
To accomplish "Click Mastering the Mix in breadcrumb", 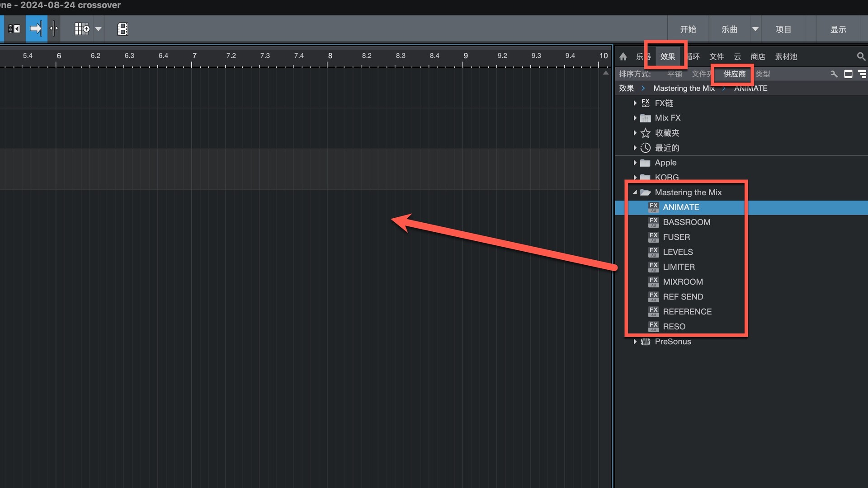I will pyautogui.click(x=684, y=88).
